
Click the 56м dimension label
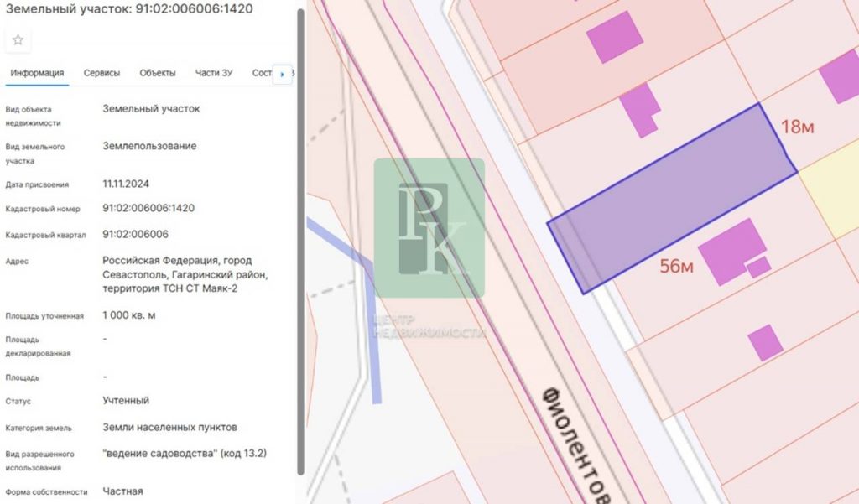tap(677, 267)
